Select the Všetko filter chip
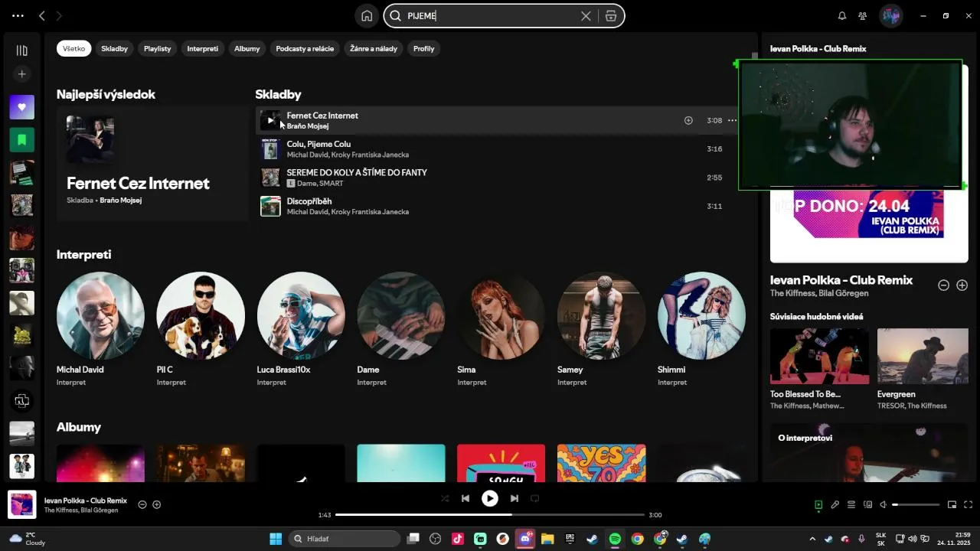The width and height of the screenshot is (980, 551). [x=74, y=48]
